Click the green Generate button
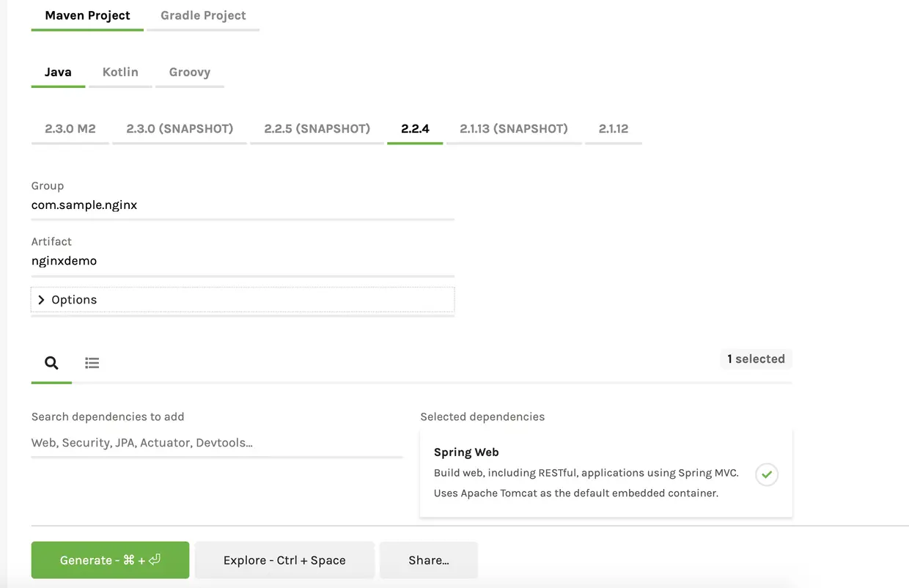The image size is (909, 588). point(110,560)
